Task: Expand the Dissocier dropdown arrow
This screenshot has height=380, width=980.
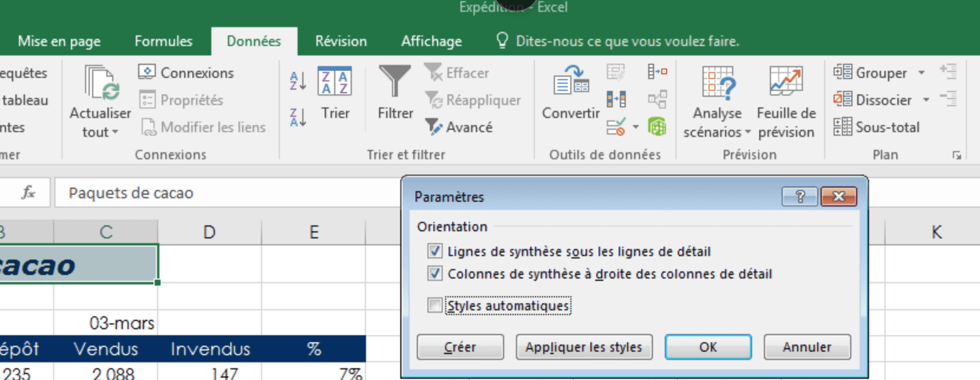Action: [x=926, y=100]
